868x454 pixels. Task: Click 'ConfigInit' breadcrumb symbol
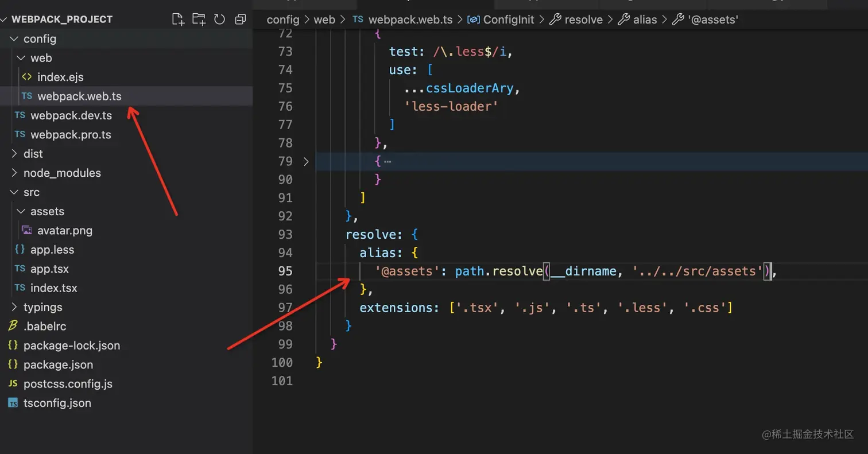(509, 20)
